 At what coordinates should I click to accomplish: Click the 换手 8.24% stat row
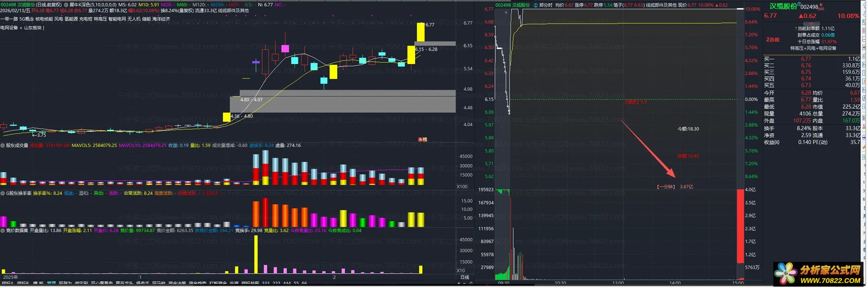point(786,128)
